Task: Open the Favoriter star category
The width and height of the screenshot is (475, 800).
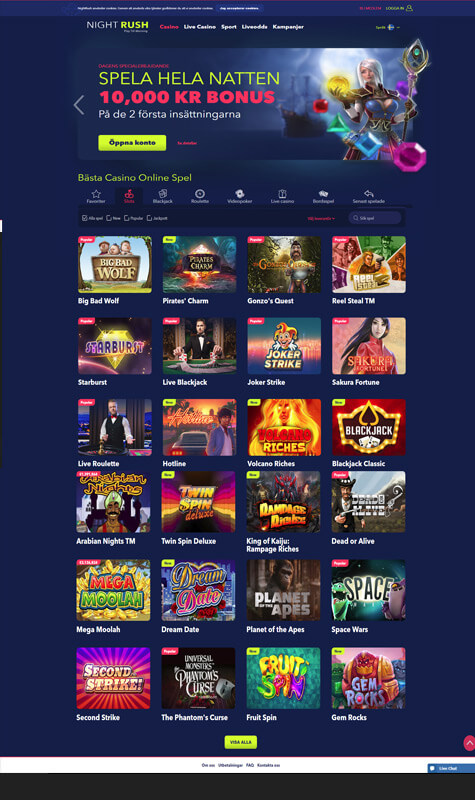Action: (x=95, y=194)
